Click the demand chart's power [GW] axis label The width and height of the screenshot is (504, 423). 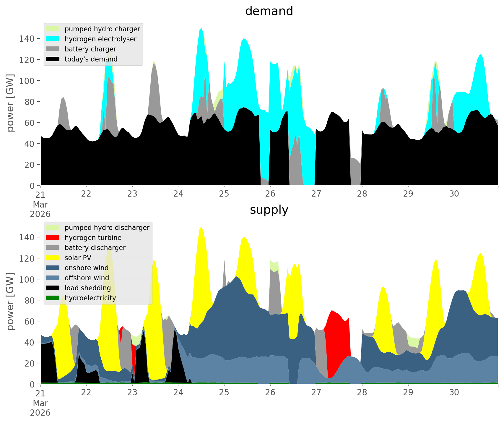tap(10, 103)
